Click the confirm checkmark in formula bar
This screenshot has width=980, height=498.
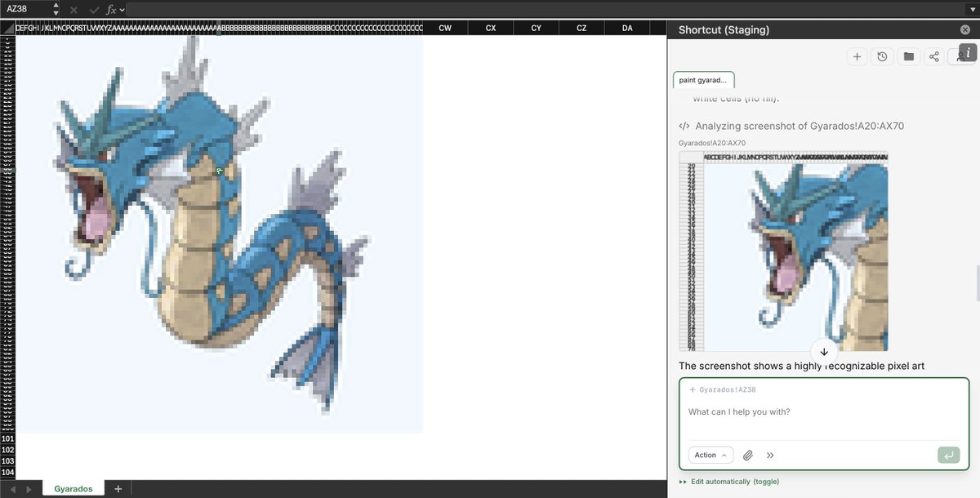click(93, 10)
